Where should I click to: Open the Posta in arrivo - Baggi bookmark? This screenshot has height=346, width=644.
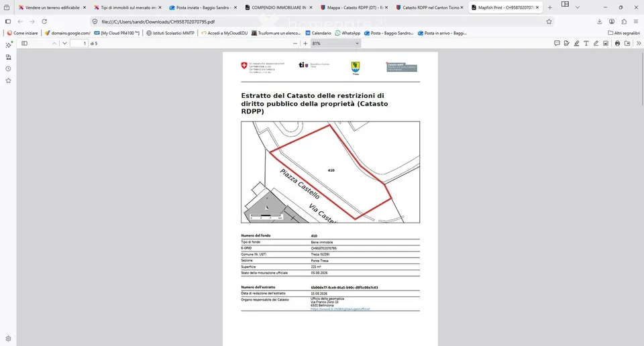(x=442, y=33)
